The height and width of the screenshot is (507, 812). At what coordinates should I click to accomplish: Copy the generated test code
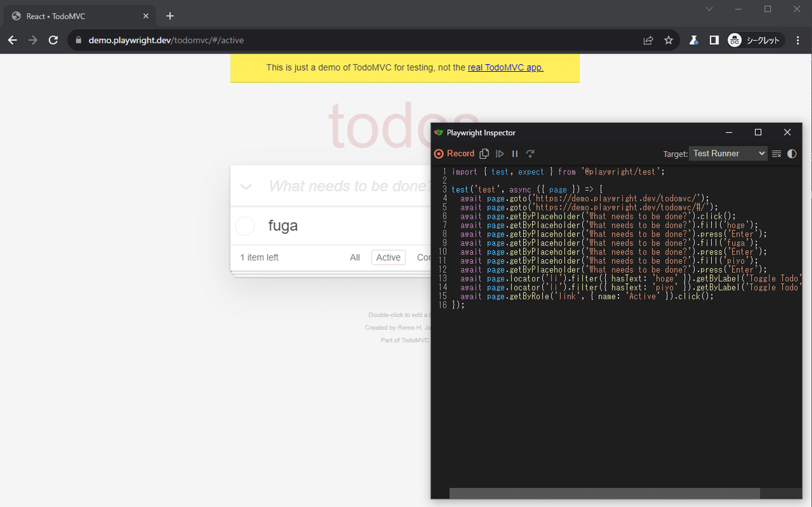pyautogui.click(x=484, y=154)
